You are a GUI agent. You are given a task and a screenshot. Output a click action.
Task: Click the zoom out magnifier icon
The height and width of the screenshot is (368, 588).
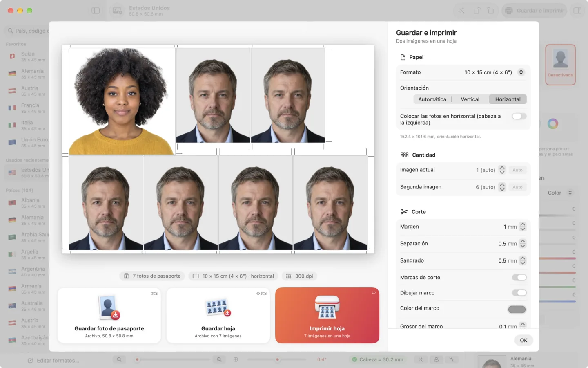pyautogui.click(x=119, y=359)
